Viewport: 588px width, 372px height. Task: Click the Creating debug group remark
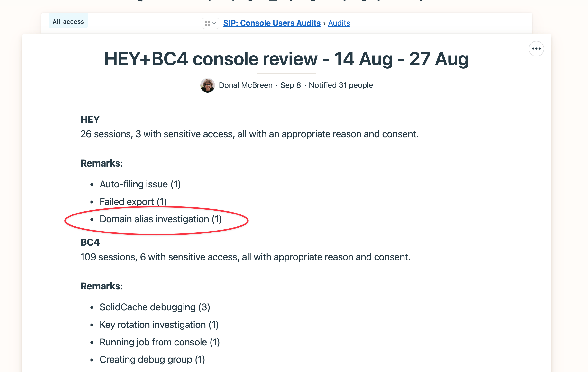[x=152, y=360]
